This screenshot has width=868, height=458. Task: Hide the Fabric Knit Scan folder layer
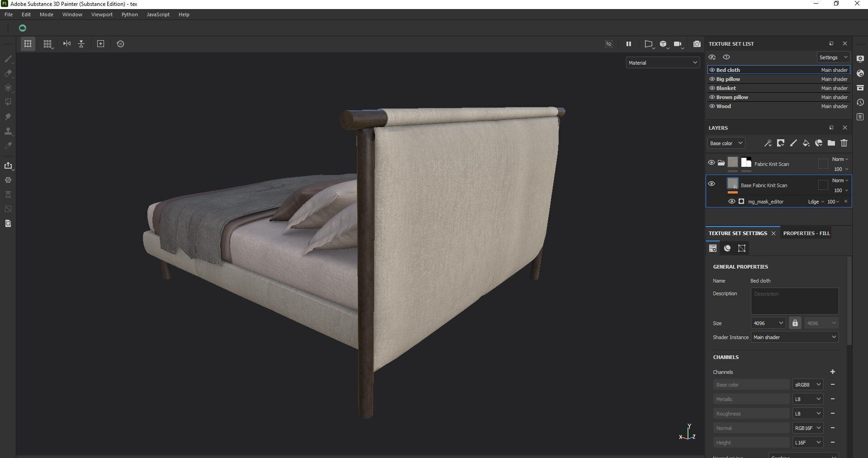711,163
